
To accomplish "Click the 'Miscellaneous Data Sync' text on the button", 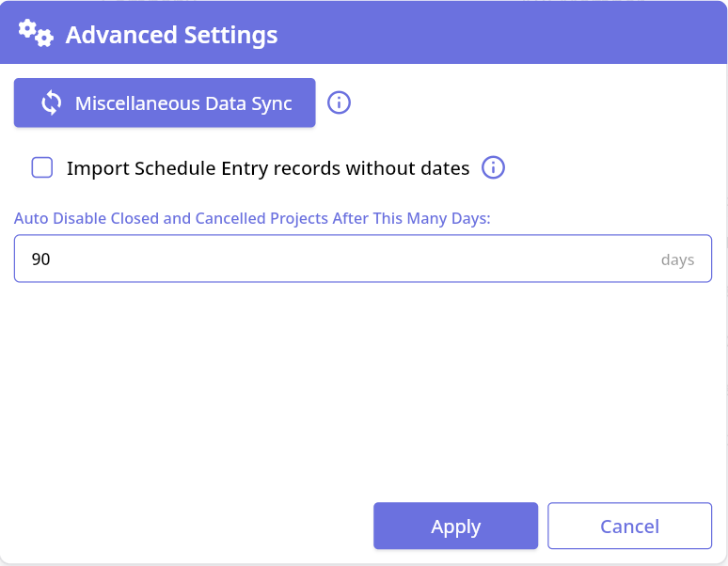I will [183, 103].
